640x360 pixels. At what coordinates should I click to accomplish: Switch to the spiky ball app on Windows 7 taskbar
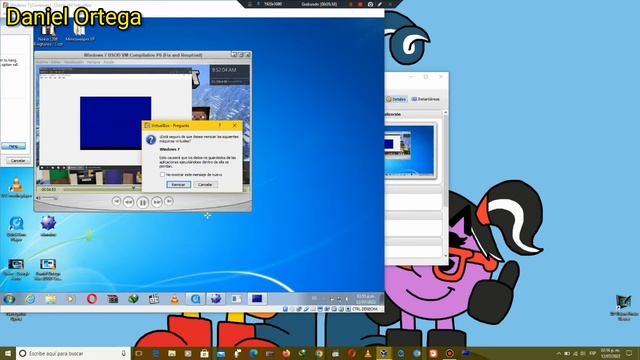point(216,299)
